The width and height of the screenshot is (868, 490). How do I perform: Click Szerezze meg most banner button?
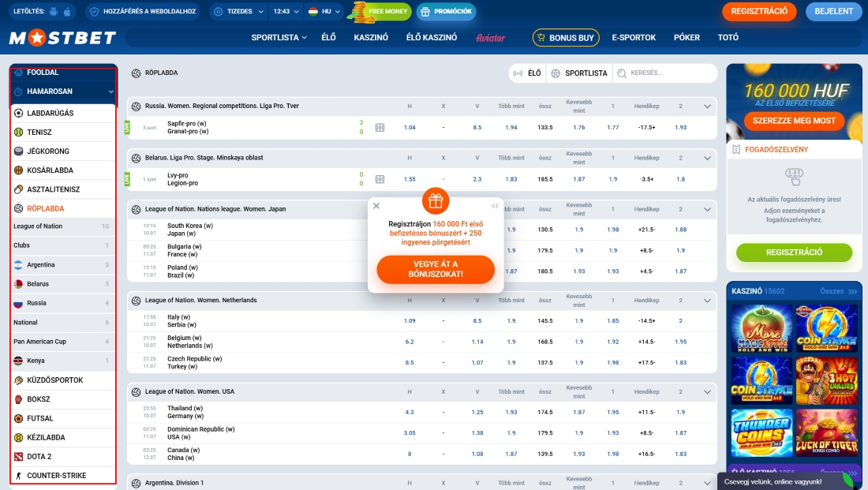794,121
